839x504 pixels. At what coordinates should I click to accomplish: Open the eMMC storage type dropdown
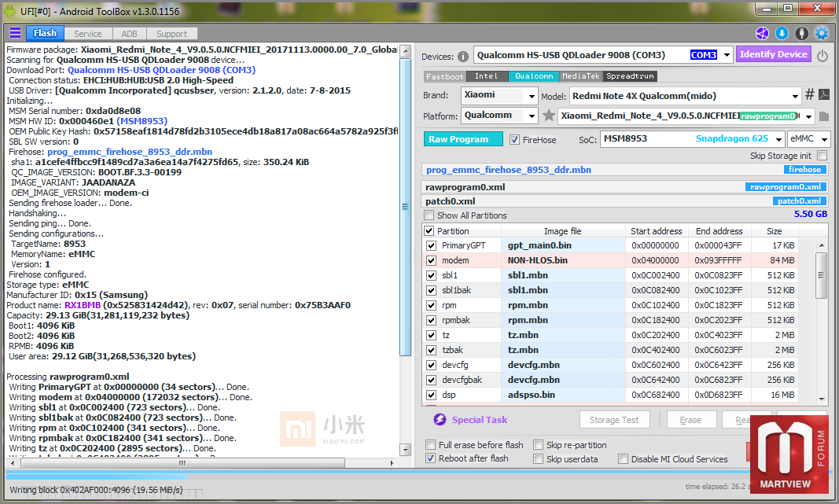825,139
